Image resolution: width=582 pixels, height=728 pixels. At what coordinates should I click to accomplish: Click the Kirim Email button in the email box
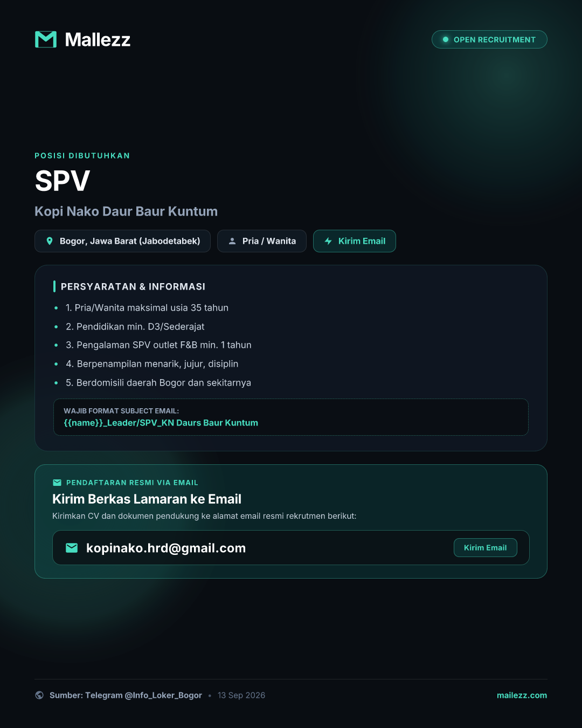coord(486,548)
